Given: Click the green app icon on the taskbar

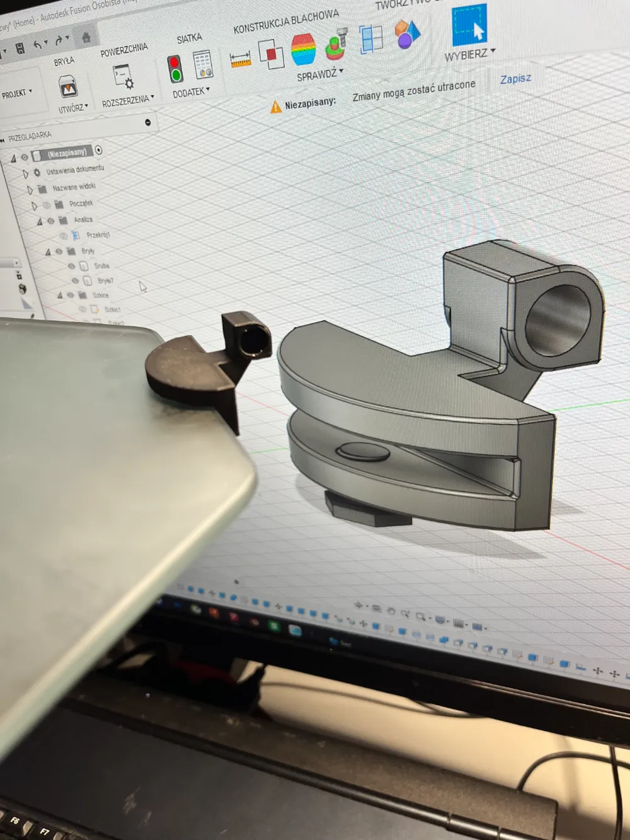Looking at the screenshot, I should 273,626.
